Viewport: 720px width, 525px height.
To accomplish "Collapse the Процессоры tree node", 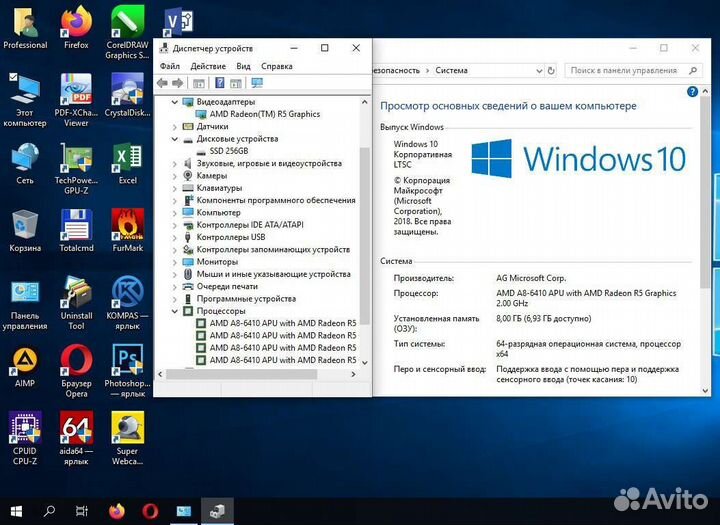I will click(x=174, y=311).
